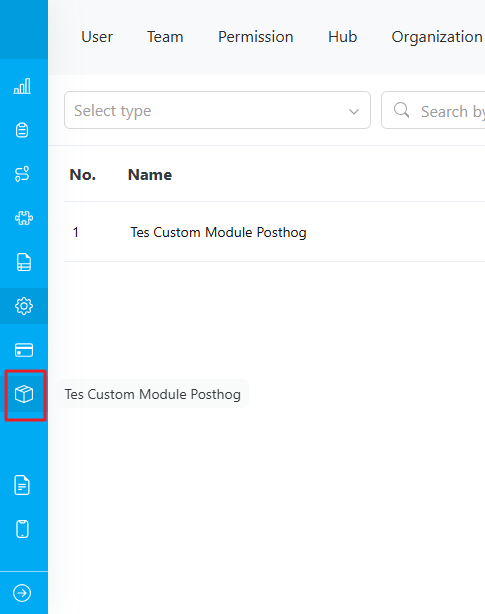Open the mobile phone sidebar icon
Screen dimensions: 485x614
coord(22,529)
